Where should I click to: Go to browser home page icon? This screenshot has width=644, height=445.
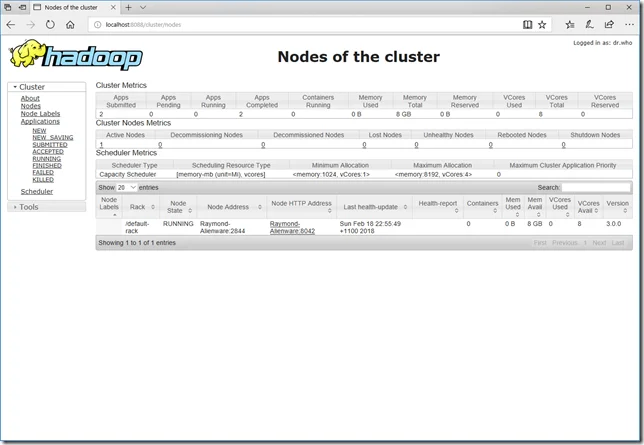(70, 24)
